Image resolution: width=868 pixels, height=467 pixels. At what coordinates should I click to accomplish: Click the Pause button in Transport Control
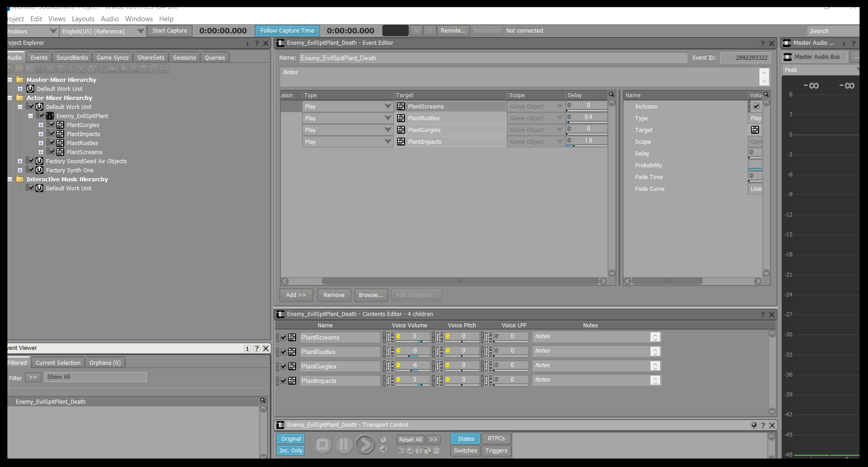point(344,445)
